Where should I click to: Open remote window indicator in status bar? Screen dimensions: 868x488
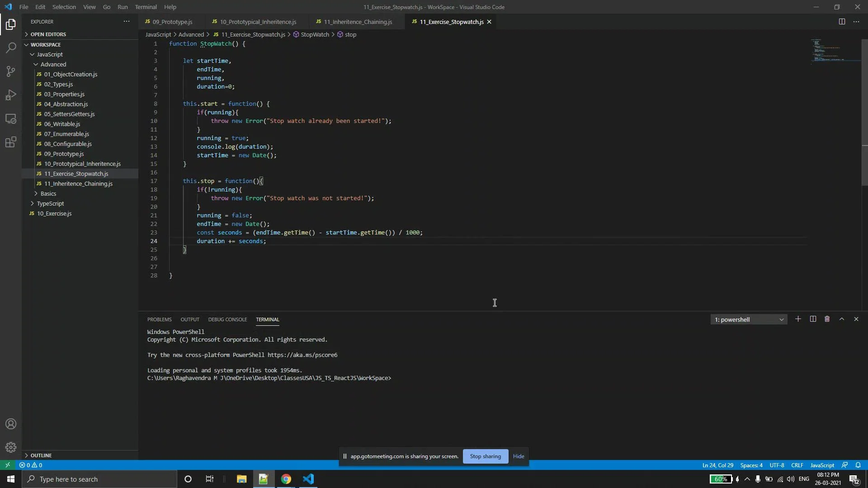pos(8,465)
